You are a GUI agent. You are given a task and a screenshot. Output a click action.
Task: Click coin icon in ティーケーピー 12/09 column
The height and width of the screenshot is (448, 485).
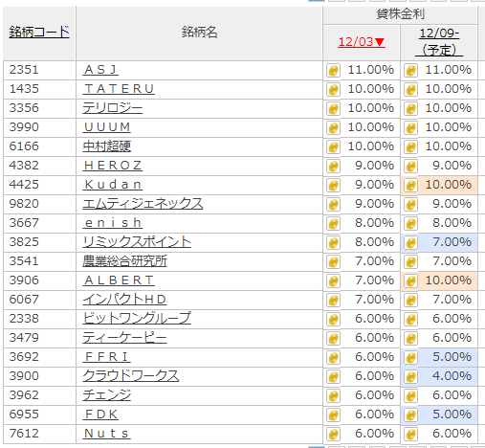pyautogui.click(x=410, y=339)
